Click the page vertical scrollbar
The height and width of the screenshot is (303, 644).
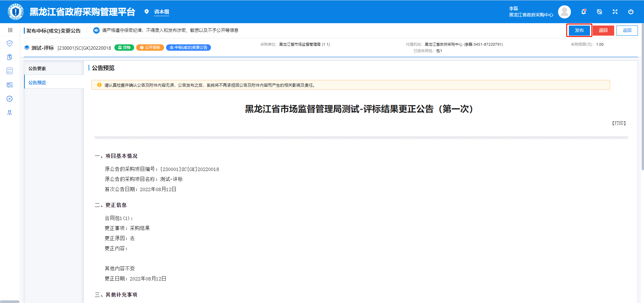coord(642,97)
